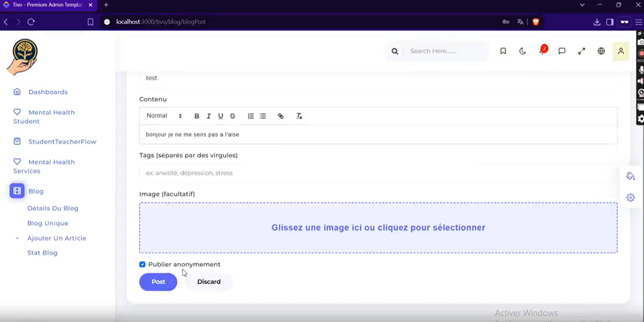The image size is (644, 322).
Task: Reload the page in the browser
Action: pyautogui.click(x=31, y=22)
